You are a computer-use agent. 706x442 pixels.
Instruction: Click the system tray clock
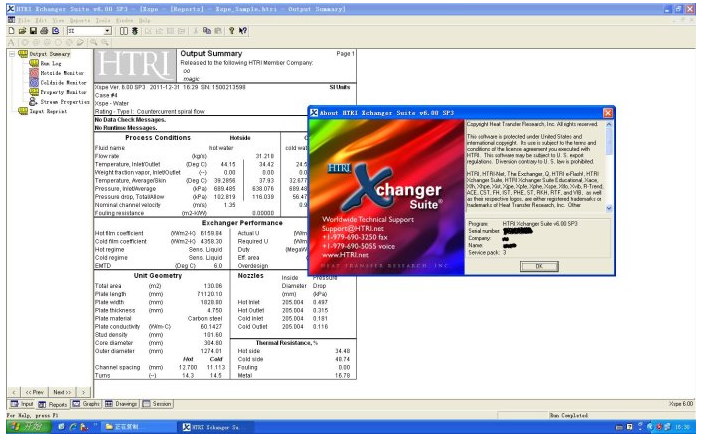[x=682, y=427]
